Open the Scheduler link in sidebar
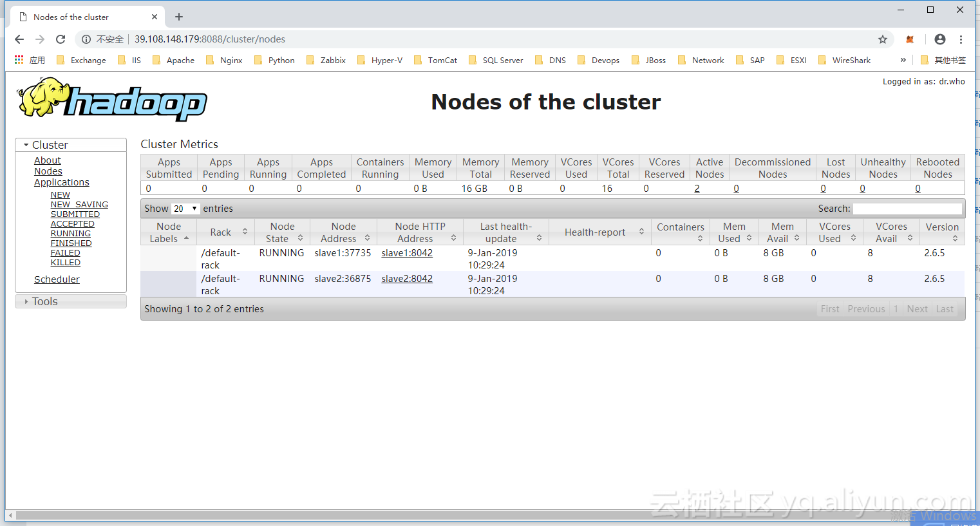Viewport: 980px width, 526px height. pos(57,279)
